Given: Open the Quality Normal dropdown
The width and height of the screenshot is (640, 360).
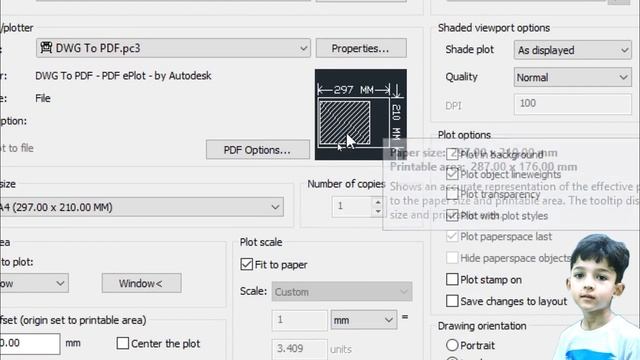Looking at the screenshot, I should 572,77.
